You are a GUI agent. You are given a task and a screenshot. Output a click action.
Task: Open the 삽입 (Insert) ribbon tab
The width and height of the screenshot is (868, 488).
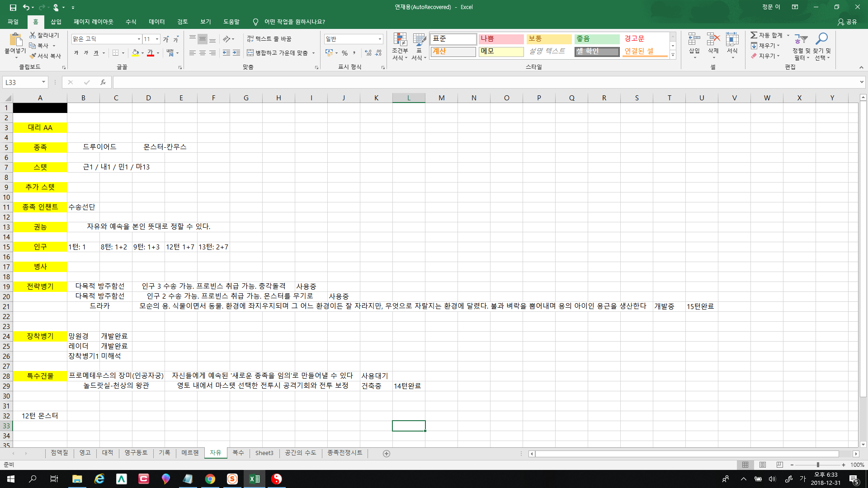[x=56, y=22]
